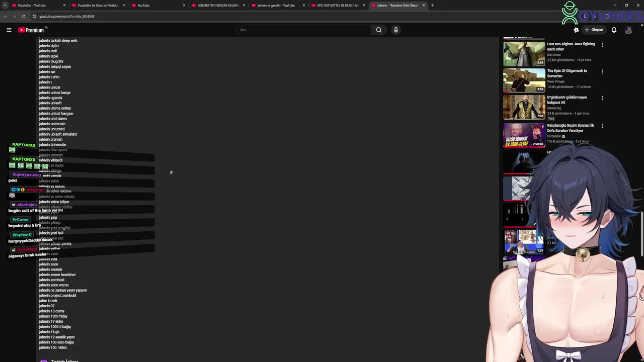
Task: Open the account avatar menu
Action: click(x=628, y=30)
